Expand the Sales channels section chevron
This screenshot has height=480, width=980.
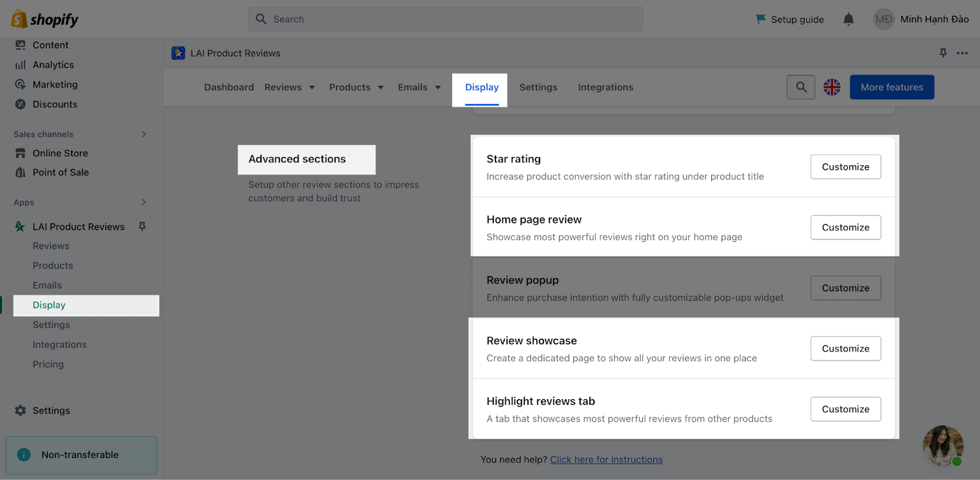click(144, 134)
